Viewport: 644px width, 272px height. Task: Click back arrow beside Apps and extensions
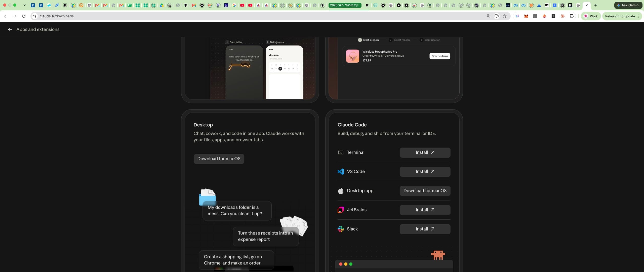click(10, 29)
